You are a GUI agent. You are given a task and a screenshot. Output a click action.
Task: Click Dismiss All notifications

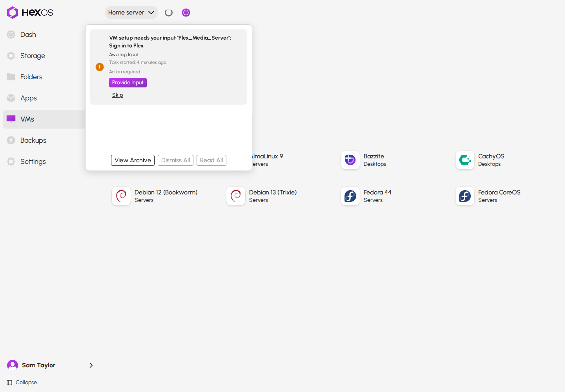[x=175, y=160]
